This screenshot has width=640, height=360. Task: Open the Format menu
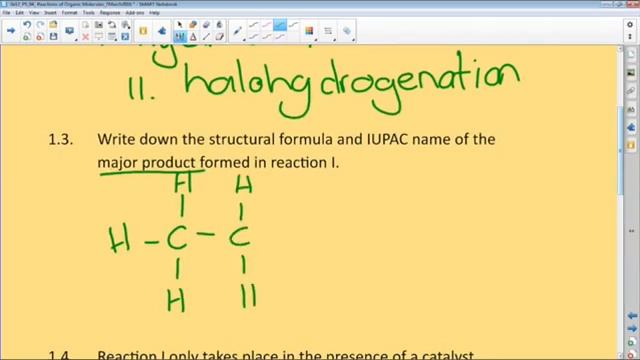[x=69, y=13]
